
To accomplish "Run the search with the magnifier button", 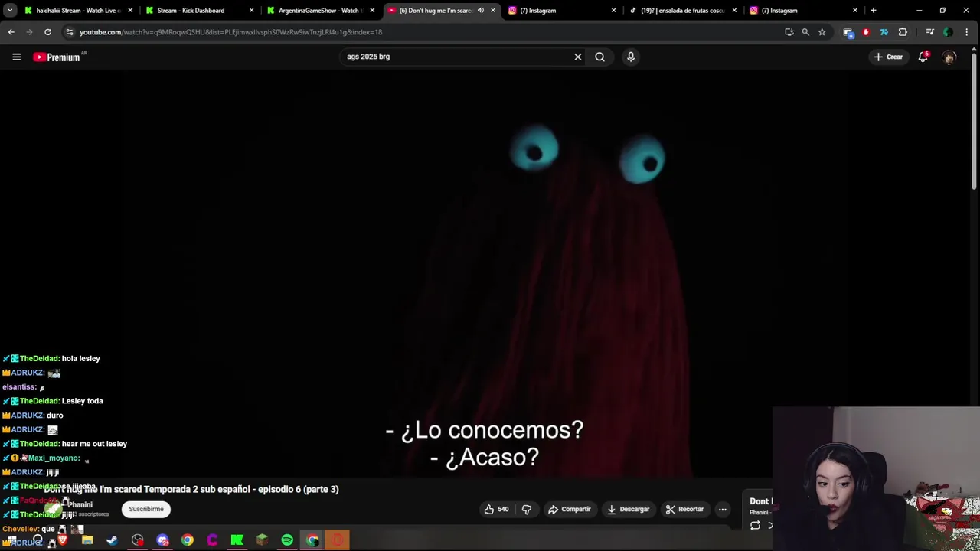I will coord(600,57).
